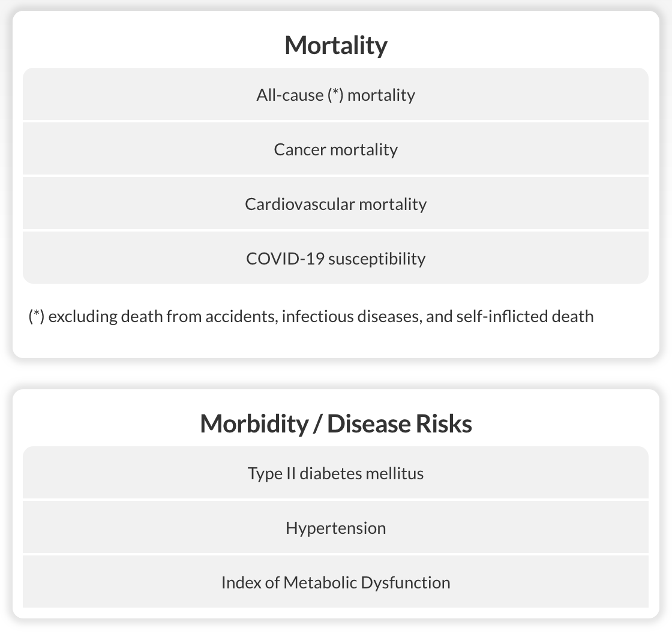Click Disease Risks in the heading
This screenshot has width=672, height=634.
pyautogui.click(x=400, y=423)
